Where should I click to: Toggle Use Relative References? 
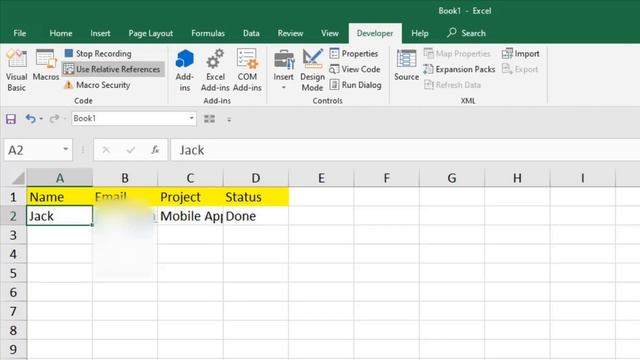pyautogui.click(x=113, y=69)
